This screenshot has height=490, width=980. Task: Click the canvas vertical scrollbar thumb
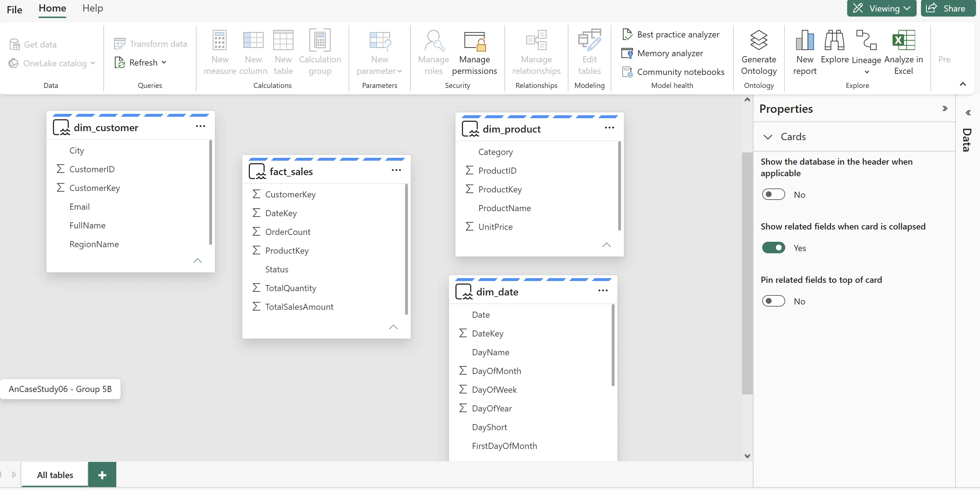pyautogui.click(x=747, y=273)
